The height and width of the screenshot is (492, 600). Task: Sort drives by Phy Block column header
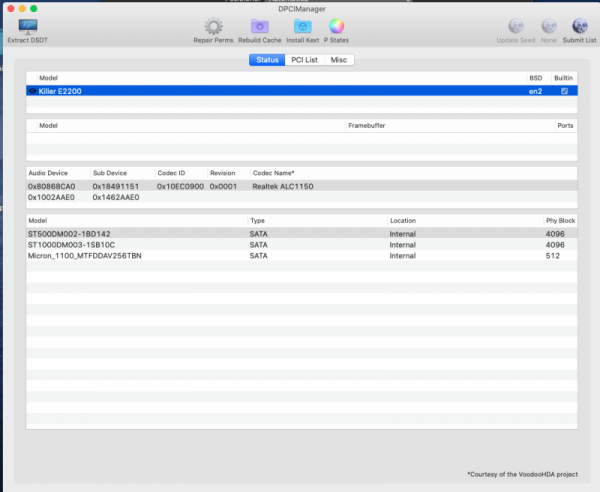559,220
